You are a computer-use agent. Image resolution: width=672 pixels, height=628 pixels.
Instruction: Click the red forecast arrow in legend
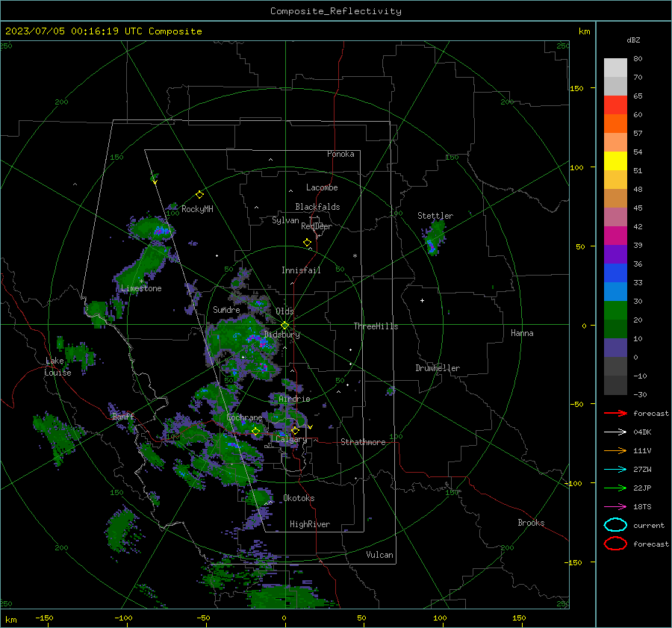[x=615, y=413]
